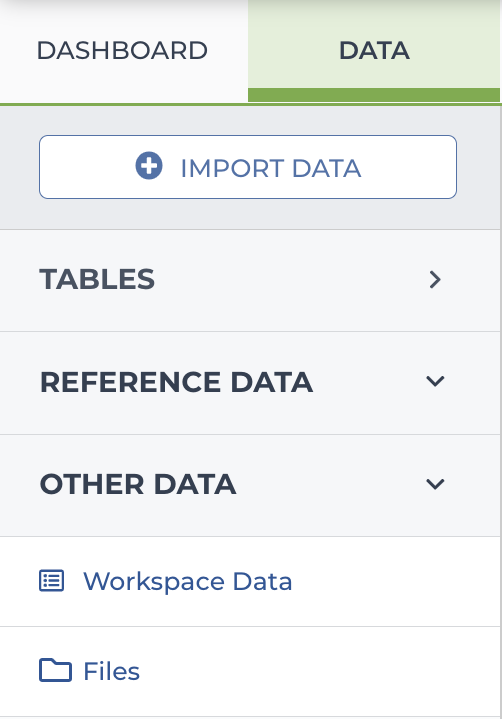The width and height of the screenshot is (502, 719).
Task: Click the 'IMPORT DATA' text label
Action: click(271, 168)
